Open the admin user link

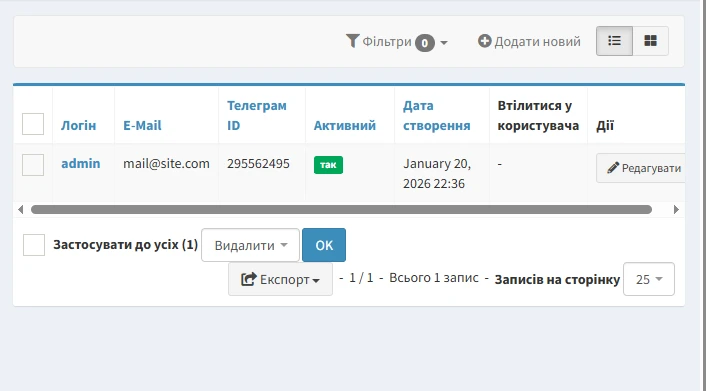click(x=81, y=163)
